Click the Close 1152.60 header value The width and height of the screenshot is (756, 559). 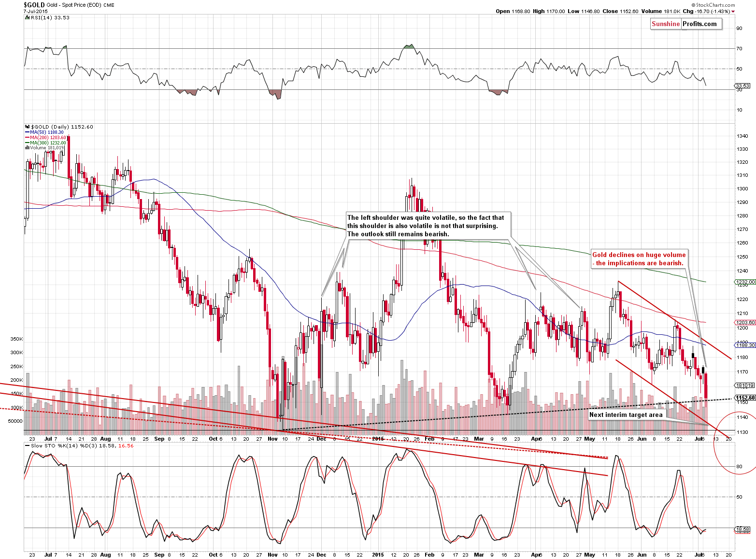(x=620, y=11)
